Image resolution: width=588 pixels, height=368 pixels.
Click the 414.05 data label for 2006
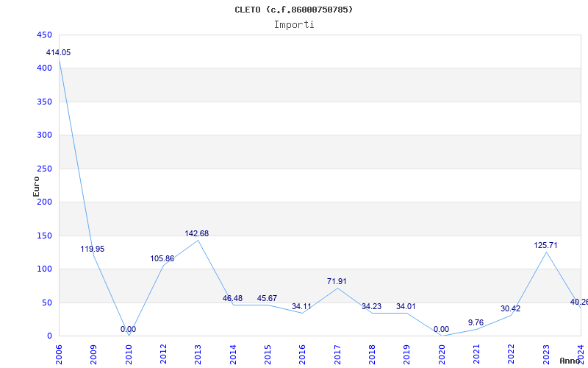[58, 52]
